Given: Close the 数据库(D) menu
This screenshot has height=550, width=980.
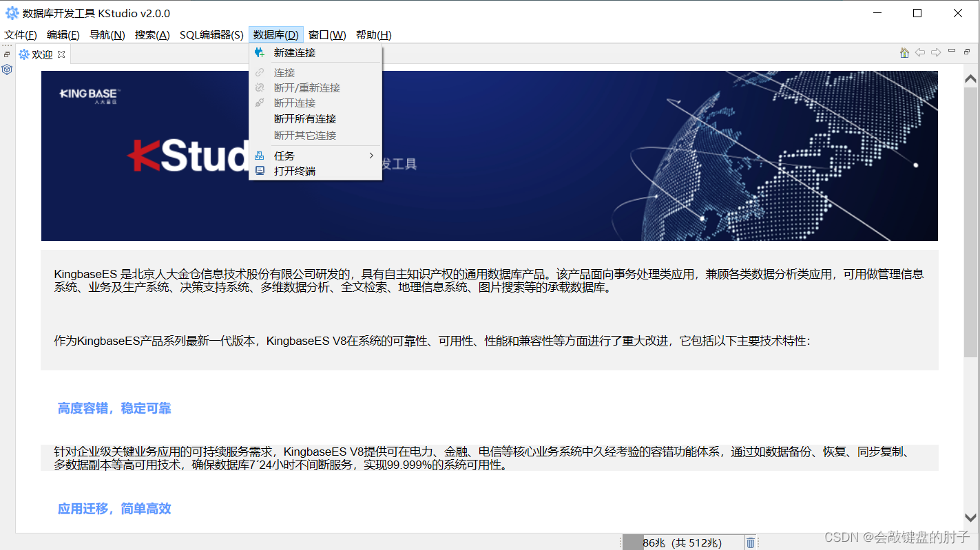Looking at the screenshot, I should click(276, 35).
